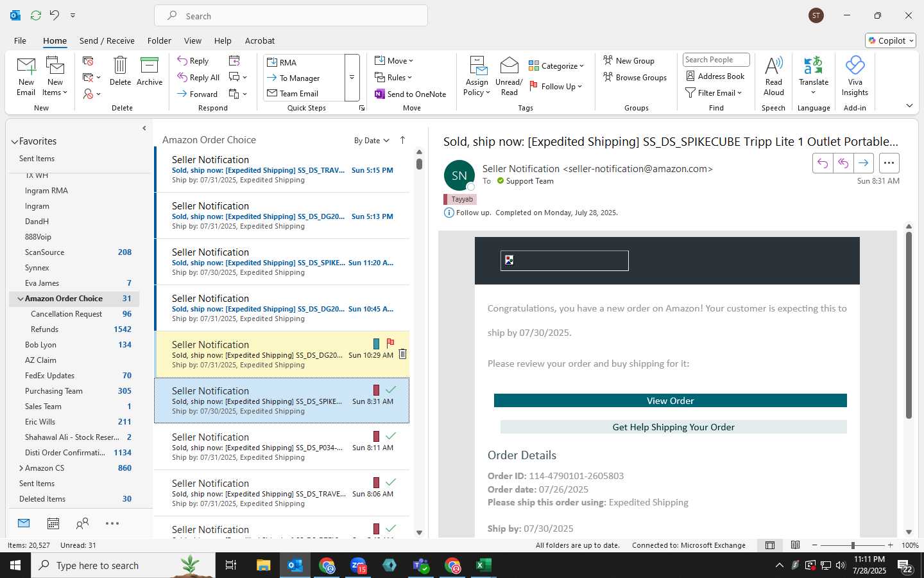Image resolution: width=924 pixels, height=578 pixels.
Task: Expand the Amazon CS folder
Action: tap(21, 468)
